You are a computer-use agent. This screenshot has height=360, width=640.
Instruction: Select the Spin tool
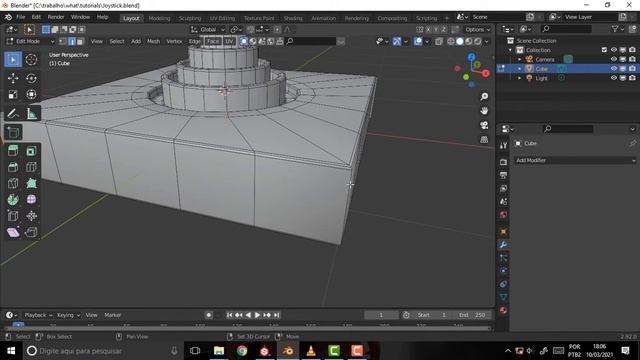(13, 200)
